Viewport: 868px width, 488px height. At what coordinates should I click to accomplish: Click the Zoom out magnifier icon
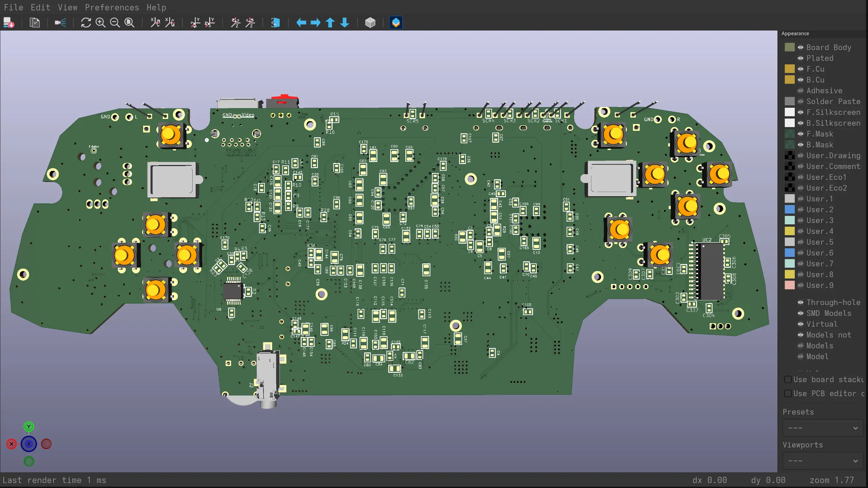coord(115,23)
